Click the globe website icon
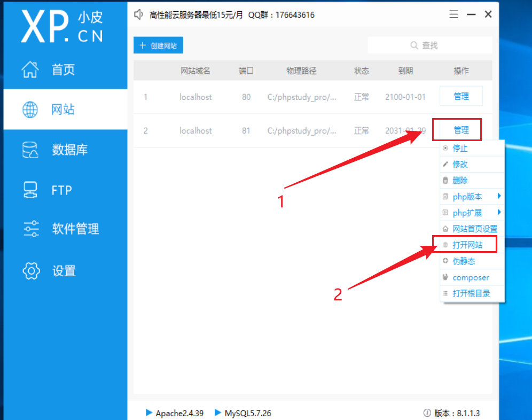This screenshot has height=420, width=532. point(30,110)
